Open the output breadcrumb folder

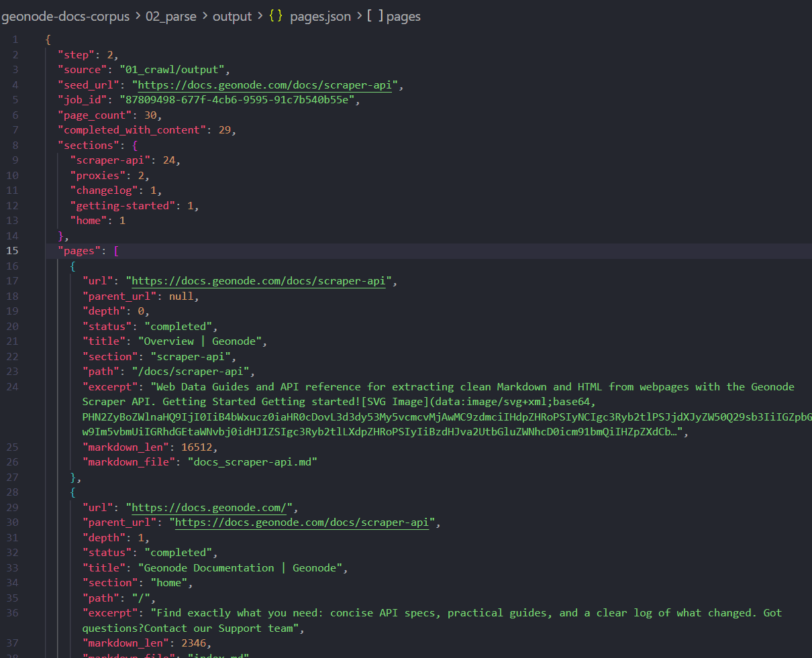click(232, 17)
